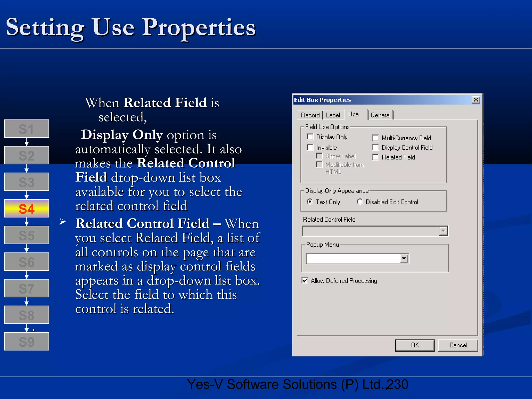The image size is (532, 399).
Task: Go to step S6 box
Action: (26, 262)
